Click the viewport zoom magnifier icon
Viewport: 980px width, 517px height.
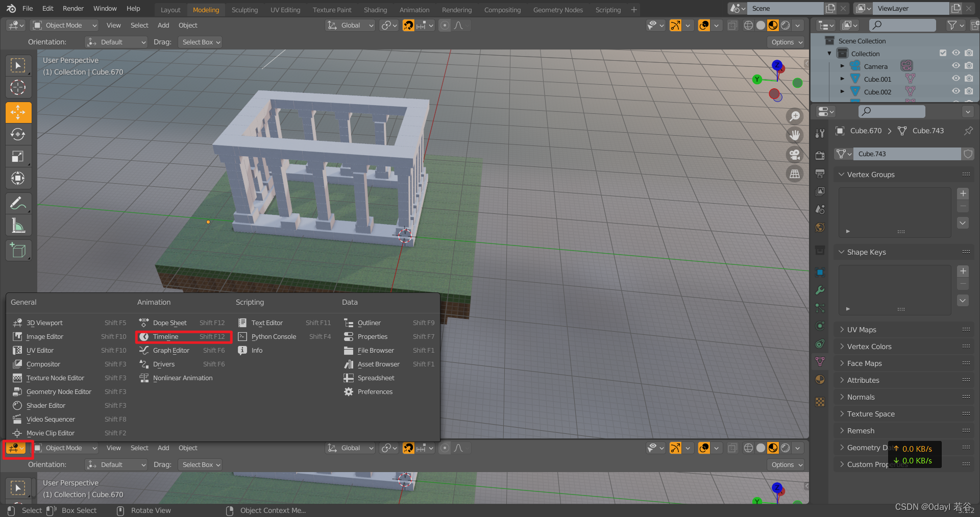tap(795, 116)
